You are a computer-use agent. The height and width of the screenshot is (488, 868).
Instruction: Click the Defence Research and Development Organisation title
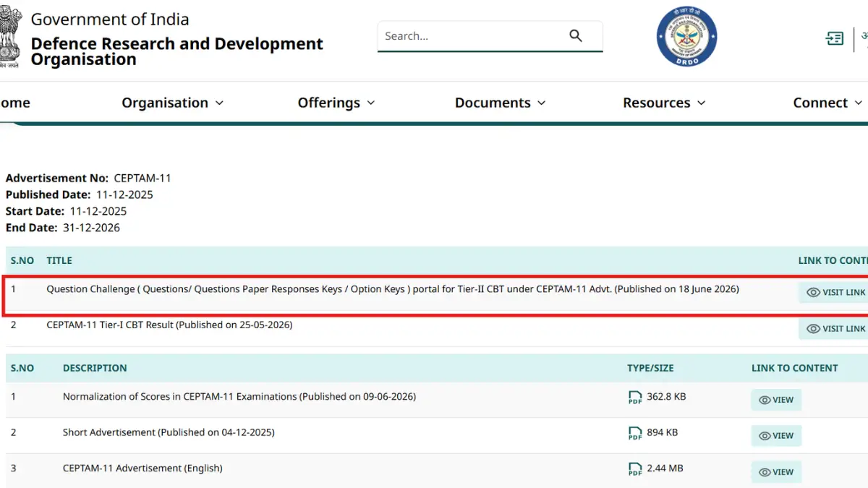(x=176, y=51)
